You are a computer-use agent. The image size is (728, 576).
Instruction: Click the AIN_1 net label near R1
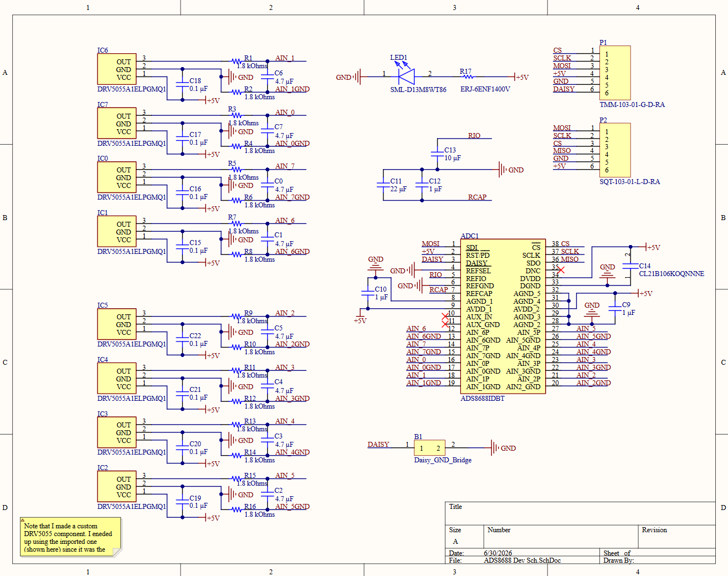(285, 58)
